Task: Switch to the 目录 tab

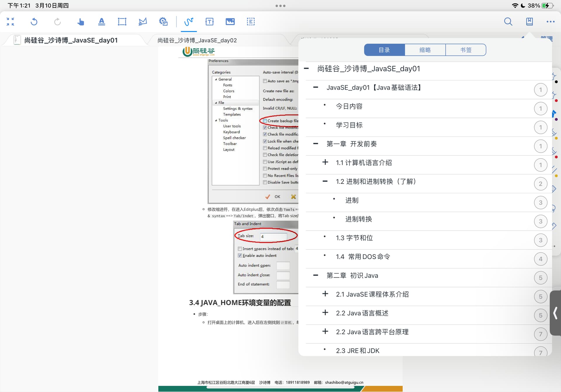Action: [384, 50]
